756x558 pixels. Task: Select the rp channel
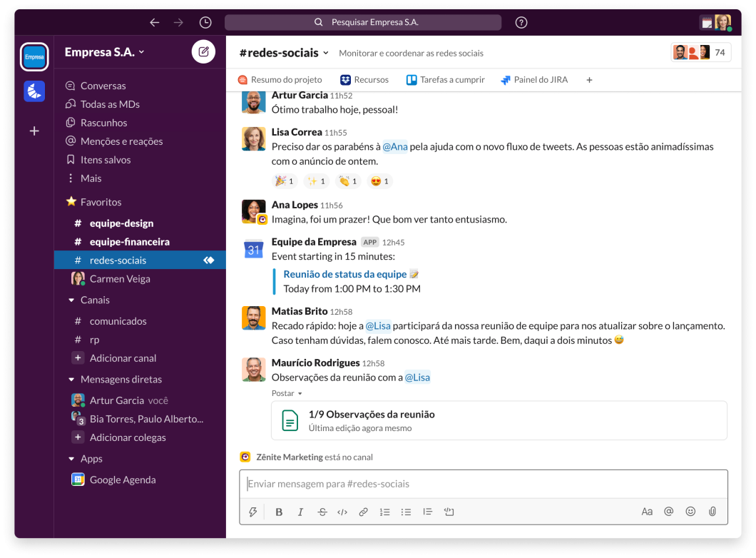pos(140,340)
